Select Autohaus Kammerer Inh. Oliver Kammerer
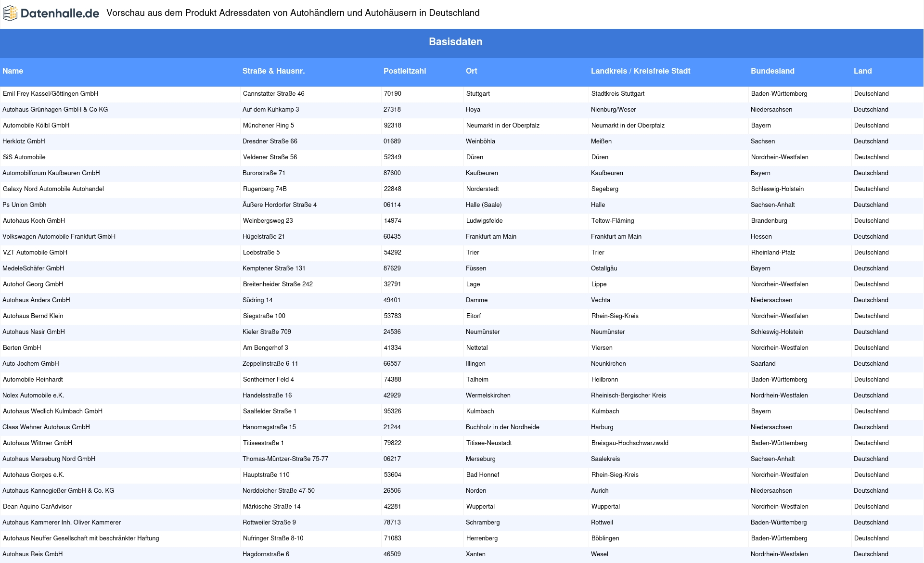Image resolution: width=924 pixels, height=563 pixels. tap(62, 523)
